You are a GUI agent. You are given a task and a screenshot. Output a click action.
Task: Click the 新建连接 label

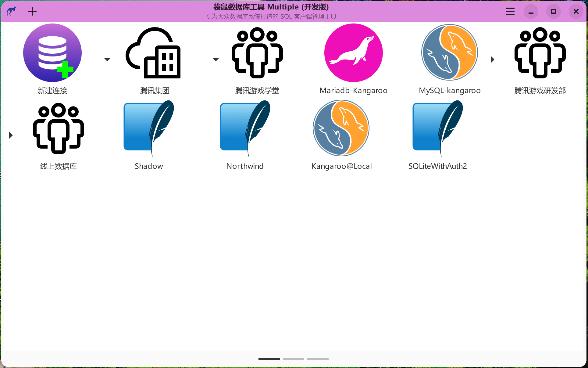coord(52,91)
